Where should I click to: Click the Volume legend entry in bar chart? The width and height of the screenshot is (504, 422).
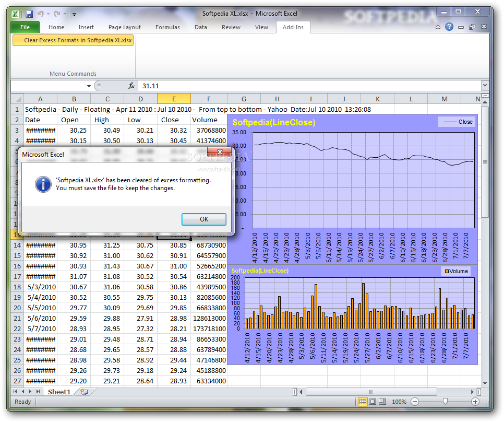point(456,271)
